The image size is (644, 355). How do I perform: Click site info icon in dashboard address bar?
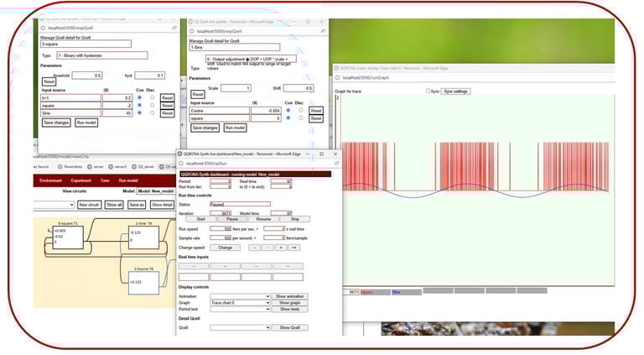[181, 163]
